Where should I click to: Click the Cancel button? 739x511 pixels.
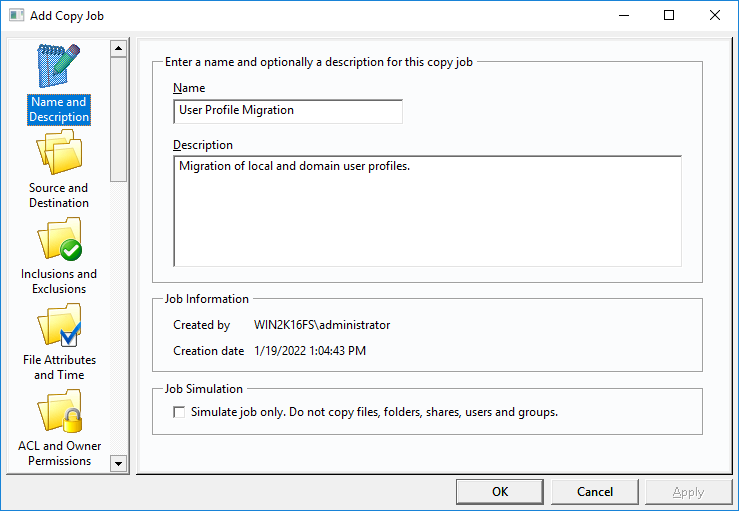[595, 492]
